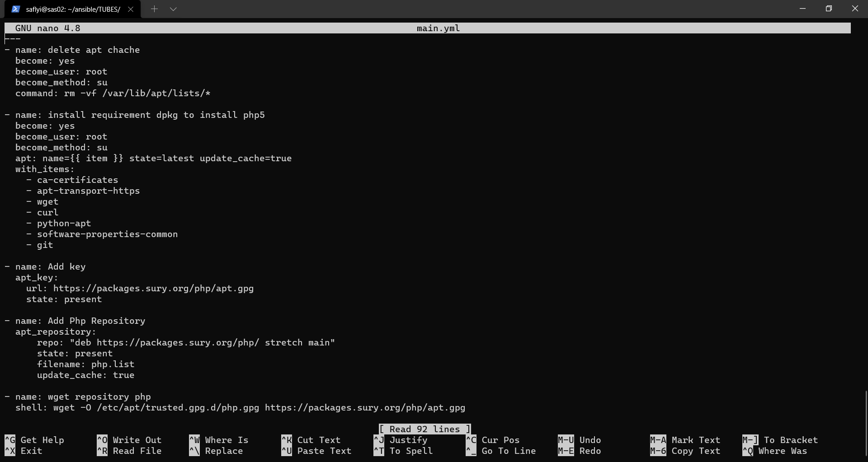
Task: Click the ^J Justify shortcut
Action: point(401,440)
